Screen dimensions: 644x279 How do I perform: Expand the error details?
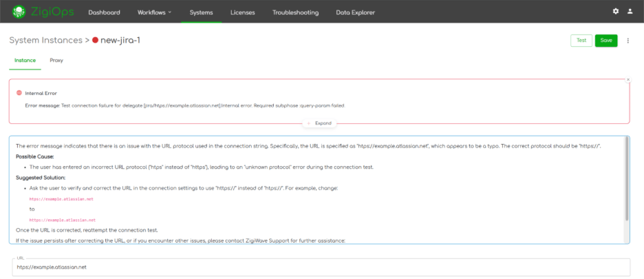(x=319, y=123)
